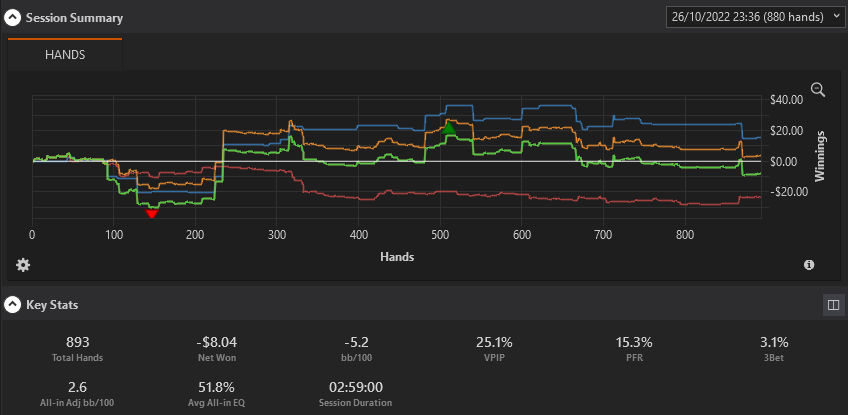The height and width of the screenshot is (415, 848).
Task: Toggle Key Stats column layout icon
Action: [833, 305]
